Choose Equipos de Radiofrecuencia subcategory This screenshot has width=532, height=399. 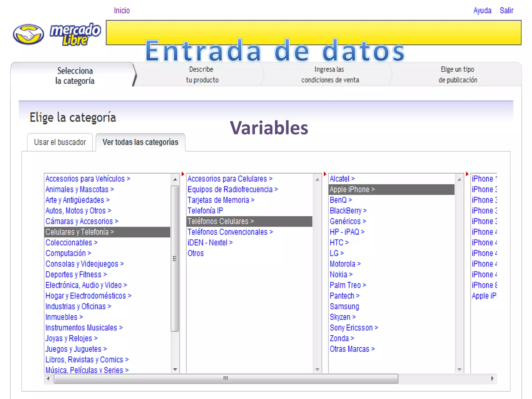coord(233,189)
